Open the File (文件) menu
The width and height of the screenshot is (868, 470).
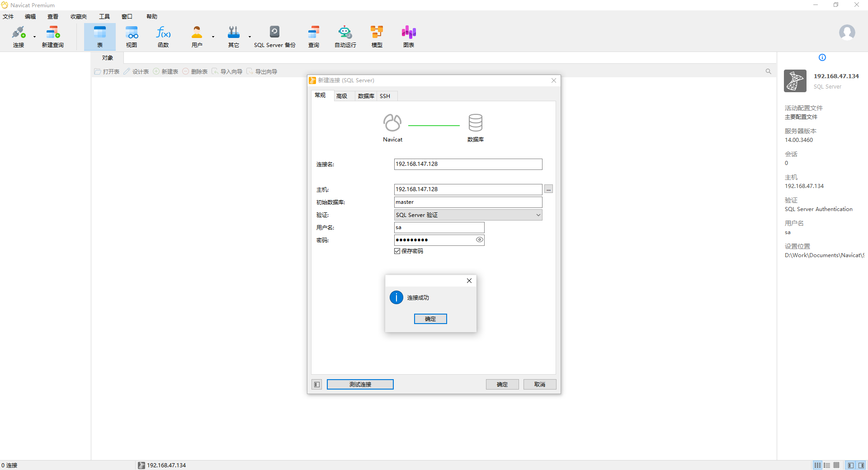(8, 17)
